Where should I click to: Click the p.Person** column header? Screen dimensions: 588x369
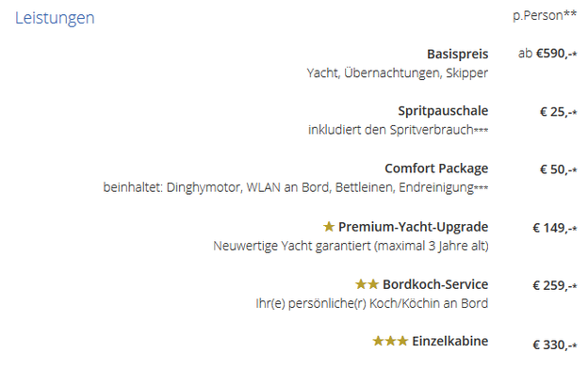coord(545,16)
